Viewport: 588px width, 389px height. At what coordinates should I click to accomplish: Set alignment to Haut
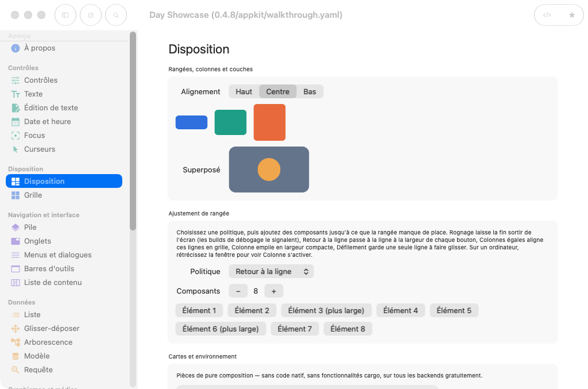click(243, 91)
